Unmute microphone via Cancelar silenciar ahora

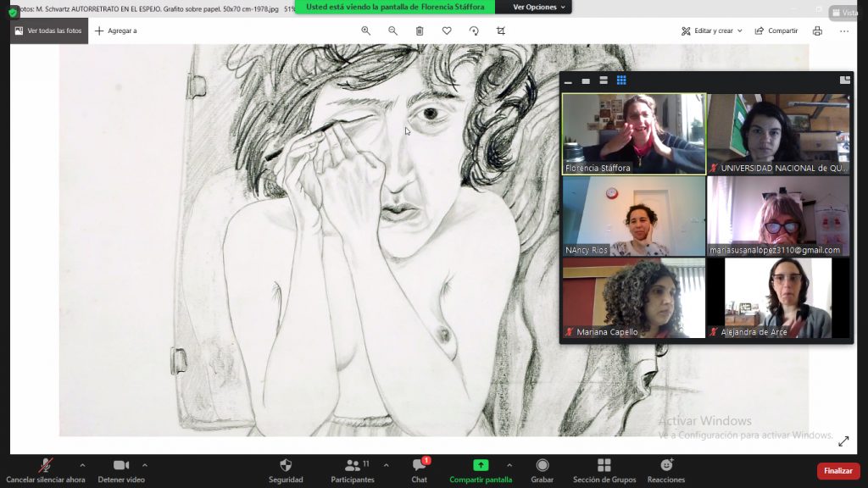tap(46, 470)
